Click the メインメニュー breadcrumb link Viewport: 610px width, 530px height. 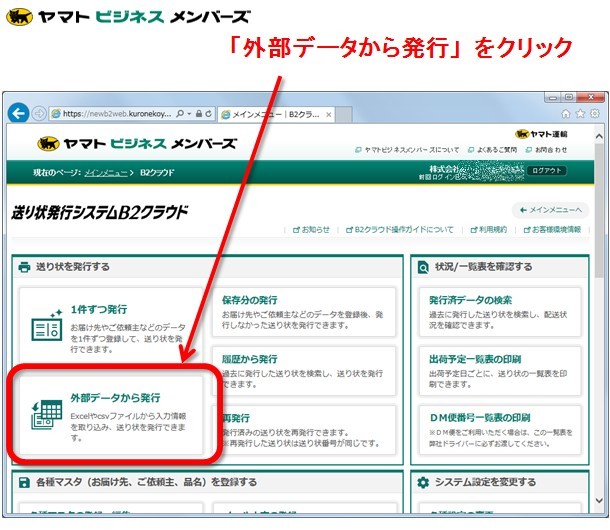106,173
